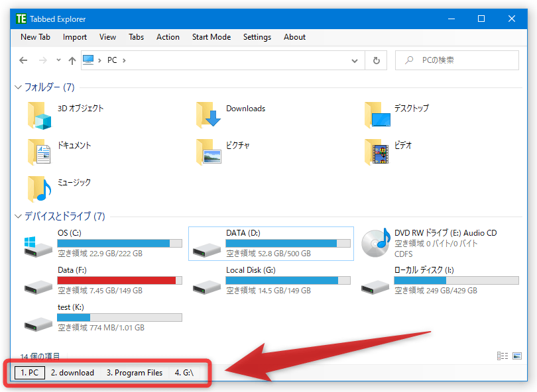Click the Data (F:) red capacity bar
537x392 pixels.
coord(119,281)
